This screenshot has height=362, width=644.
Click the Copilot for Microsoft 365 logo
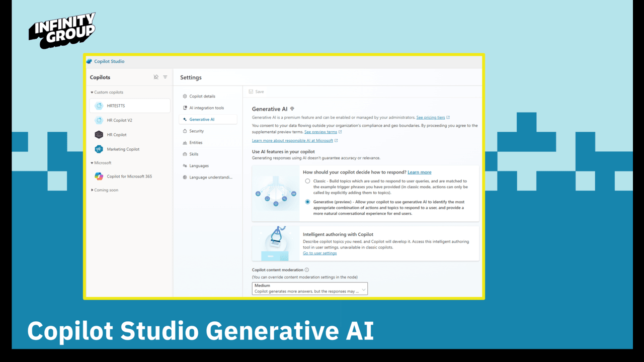tap(99, 176)
